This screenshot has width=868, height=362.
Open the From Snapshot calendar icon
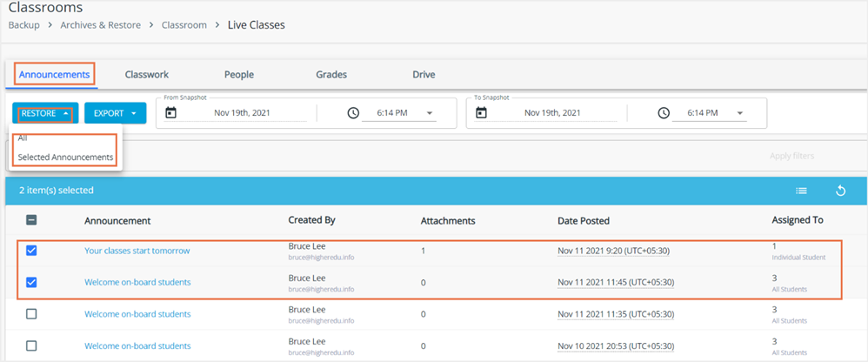point(171,113)
